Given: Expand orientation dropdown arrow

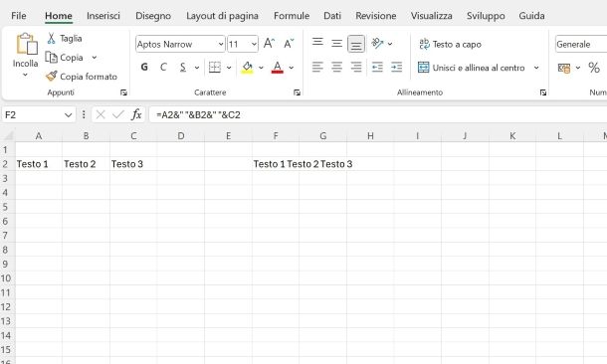Looking at the screenshot, I should point(390,44).
